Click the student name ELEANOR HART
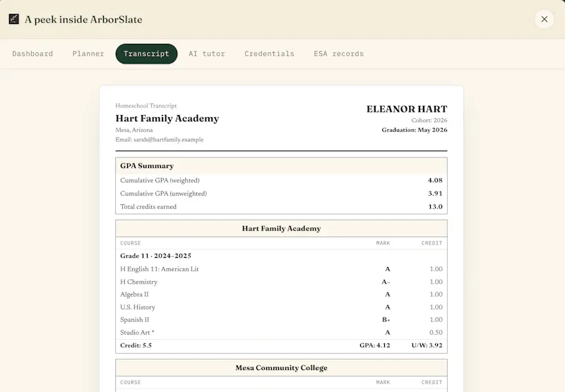The image size is (565, 392). coord(407,109)
